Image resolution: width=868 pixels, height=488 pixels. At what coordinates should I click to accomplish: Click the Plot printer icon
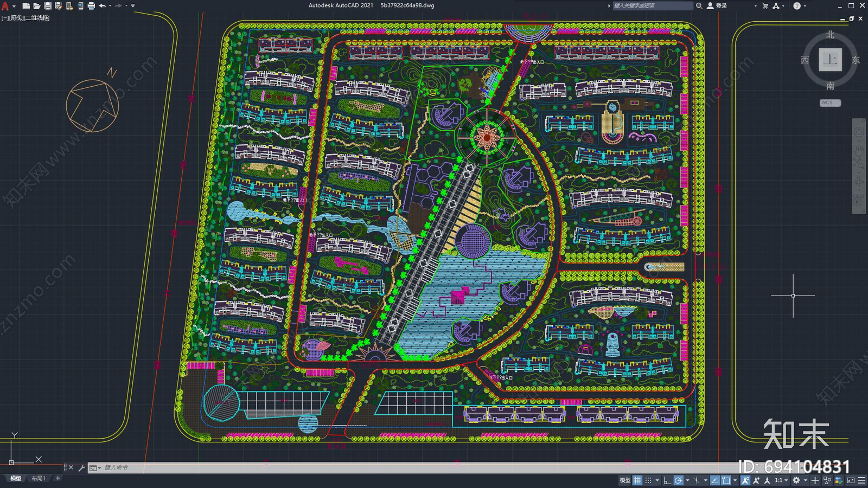(91, 6)
